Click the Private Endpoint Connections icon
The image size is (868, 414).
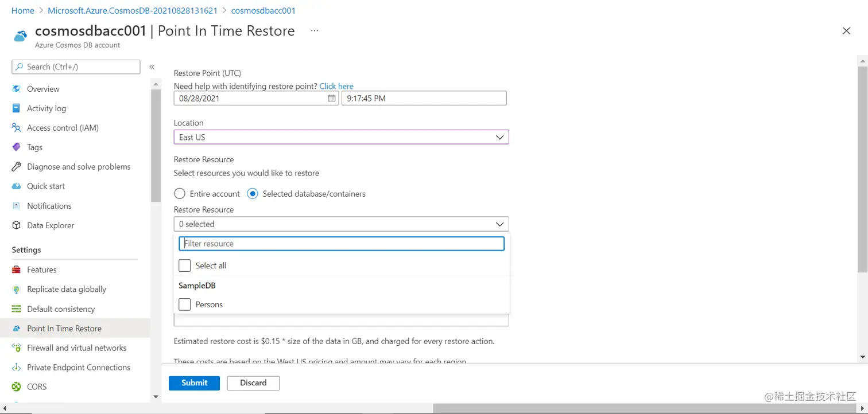click(x=17, y=368)
